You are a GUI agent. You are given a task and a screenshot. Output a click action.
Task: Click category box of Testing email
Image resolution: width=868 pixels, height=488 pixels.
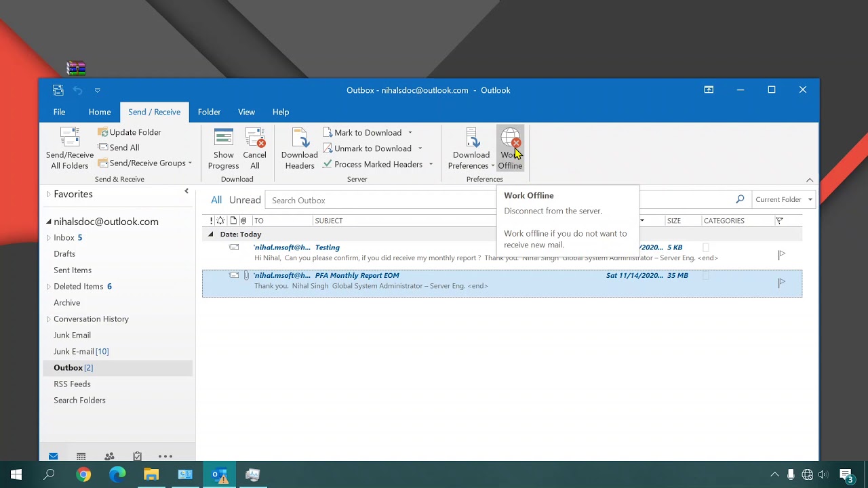pos(706,248)
